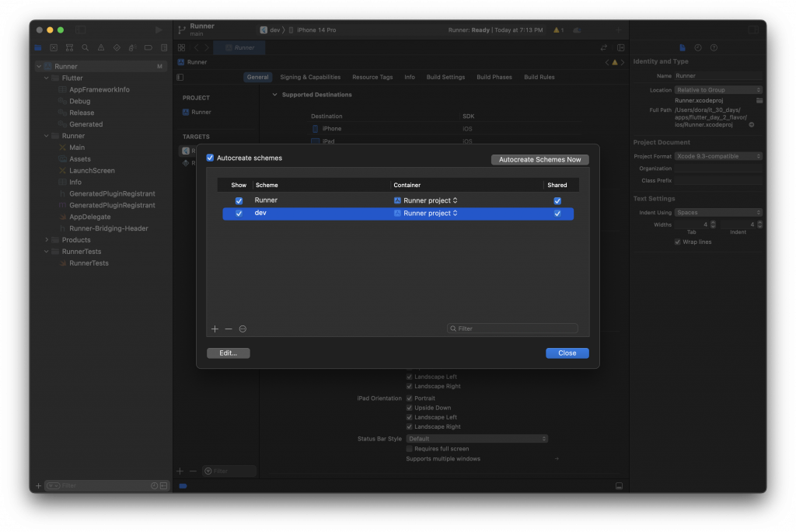Toggle Shared checkbox for dev scheme
Image resolution: width=796 pixels, height=532 pixels.
coord(557,214)
